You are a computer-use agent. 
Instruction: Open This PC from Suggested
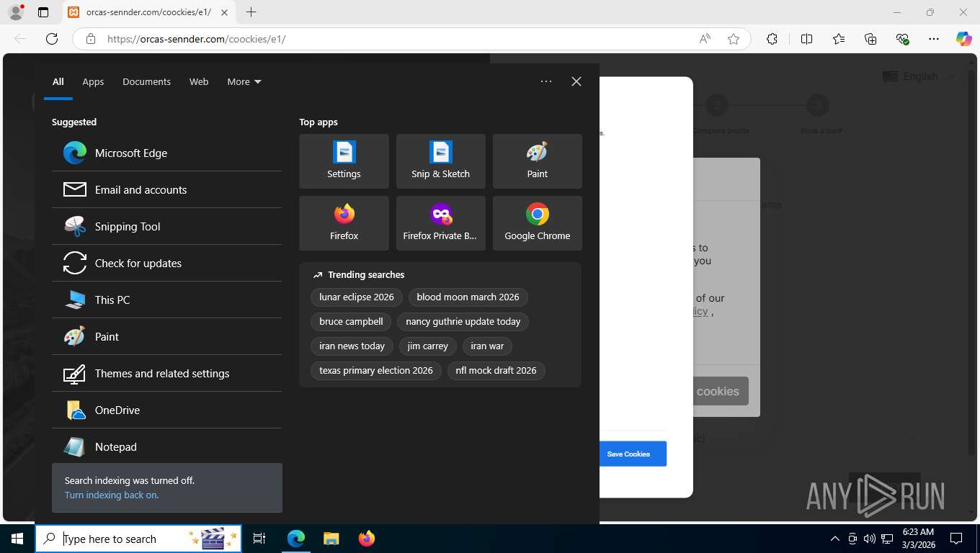[x=166, y=300]
